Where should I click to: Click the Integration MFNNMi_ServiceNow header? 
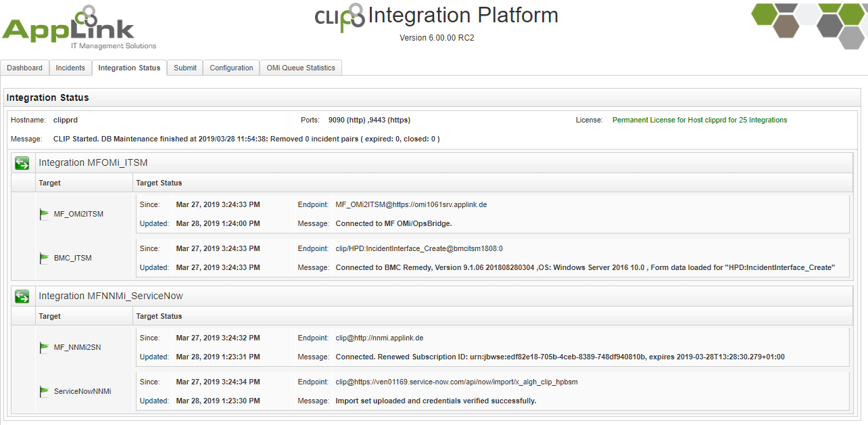[x=111, y=296]
